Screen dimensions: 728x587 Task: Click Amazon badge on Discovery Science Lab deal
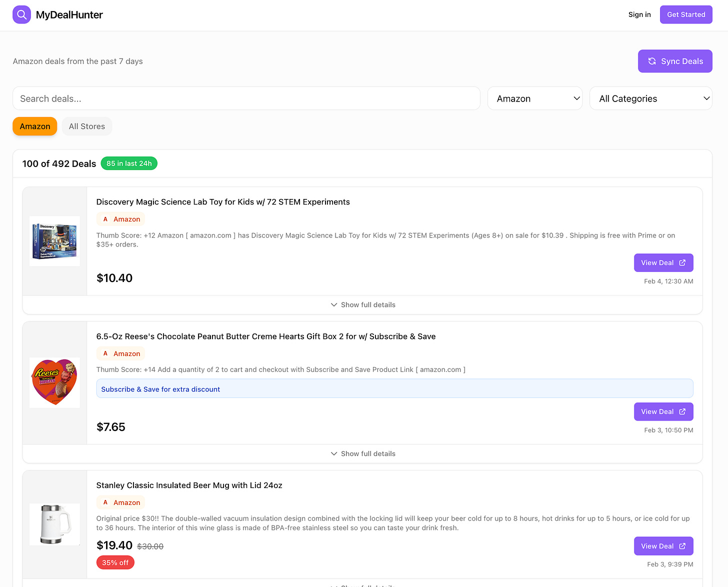tap(121, 219)
